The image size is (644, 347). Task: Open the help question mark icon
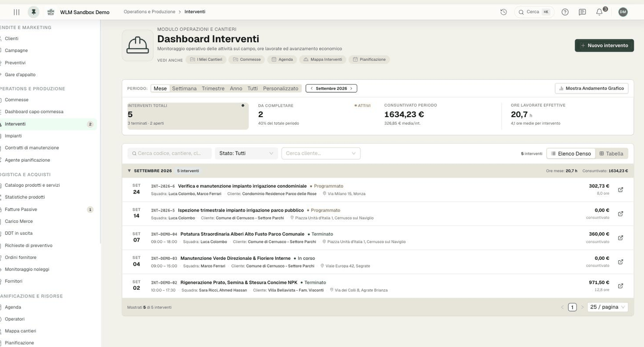[x=565, y=12]
